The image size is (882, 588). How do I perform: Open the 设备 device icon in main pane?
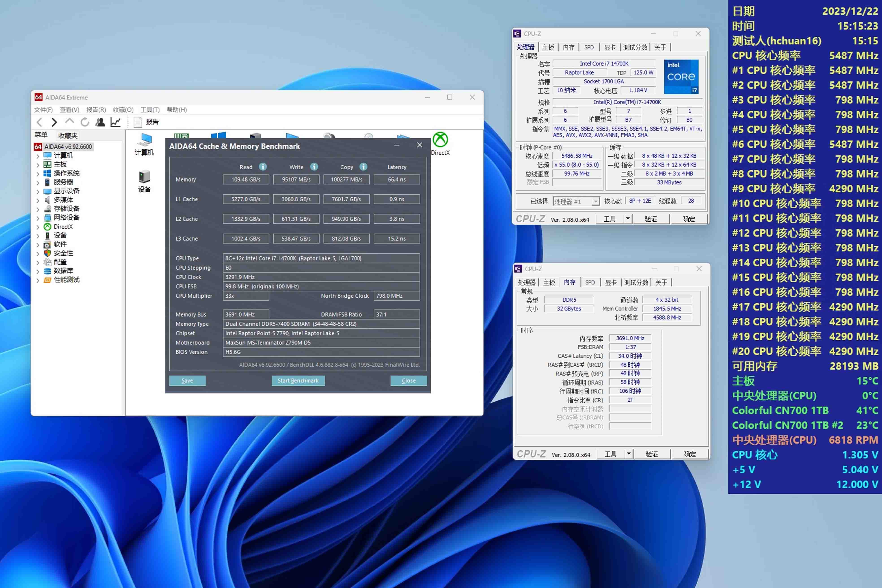click(x=144, y=176)
